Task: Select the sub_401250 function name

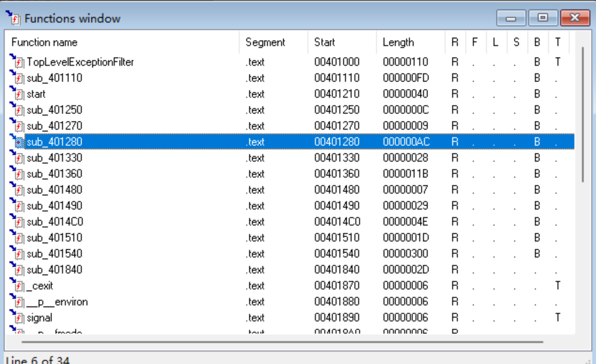Action: [55, 110]
